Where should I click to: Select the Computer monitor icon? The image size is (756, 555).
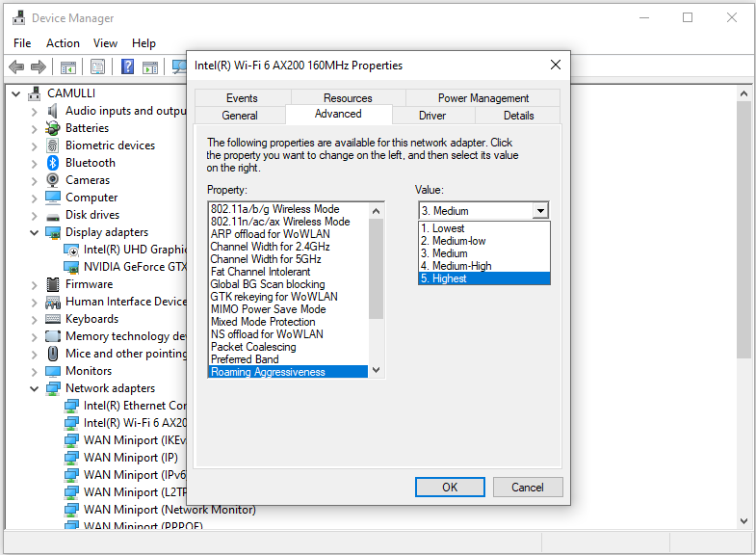click(53, 198)
